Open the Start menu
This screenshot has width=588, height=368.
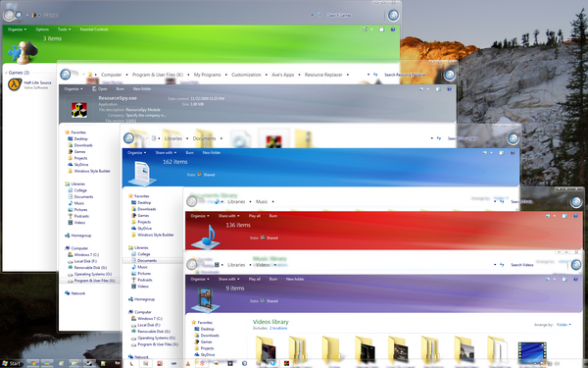point(11,363)
